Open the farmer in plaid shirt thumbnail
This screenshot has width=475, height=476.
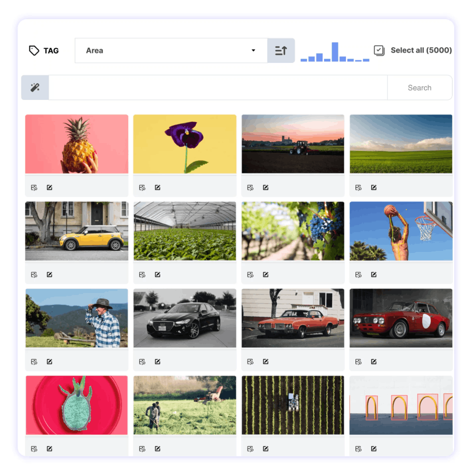(x=77, y=318)
